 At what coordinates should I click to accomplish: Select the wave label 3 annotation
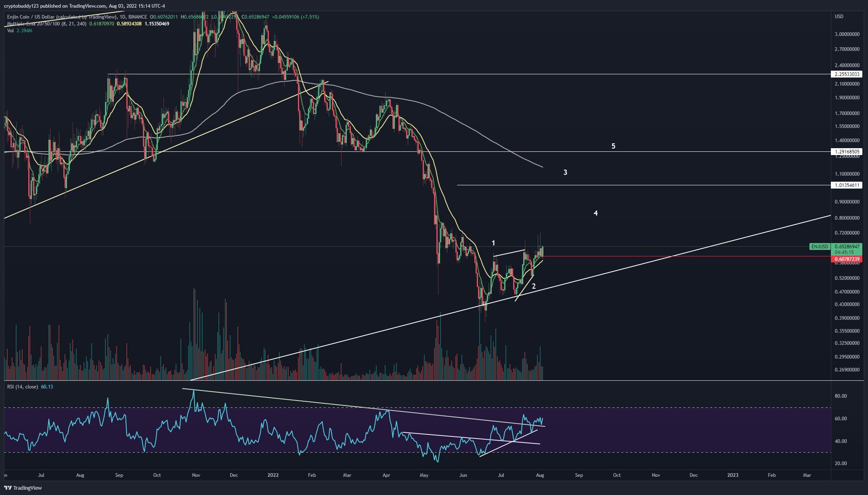click(x=565, y=172)
